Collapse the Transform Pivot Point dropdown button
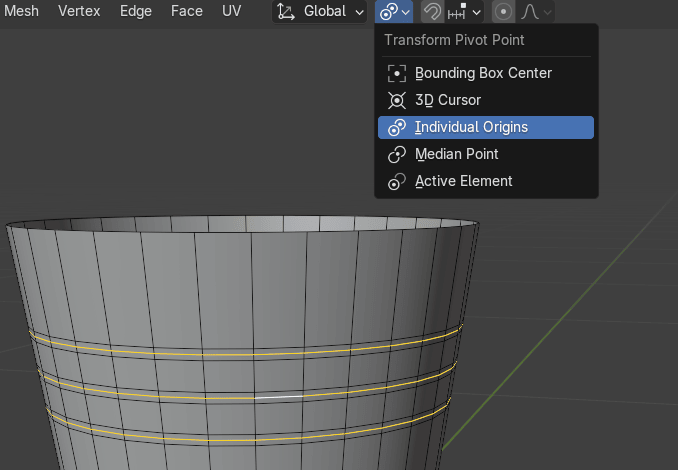This screenshot has width=678, height=470. (x=395, y=12)
